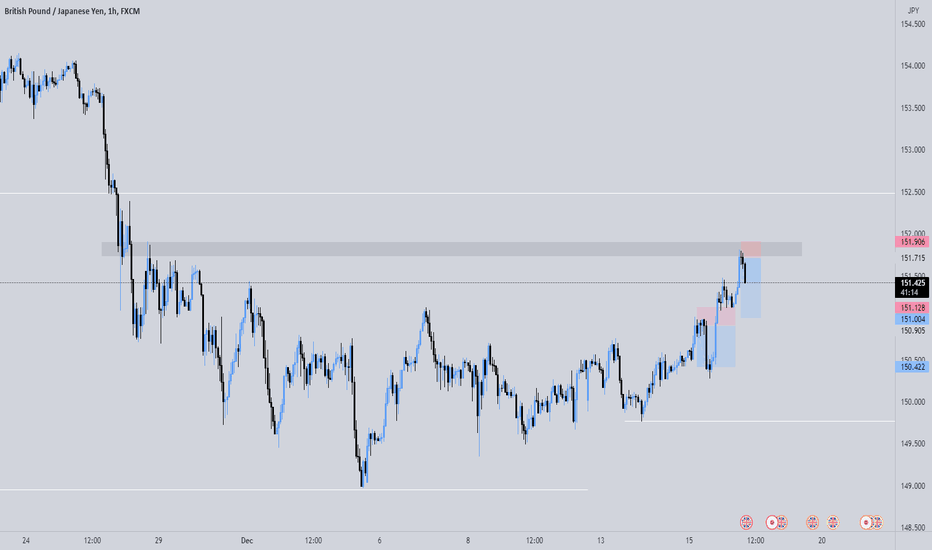Select the current price label 151.425
932x550 pixels.
click(x=912, y=283)
